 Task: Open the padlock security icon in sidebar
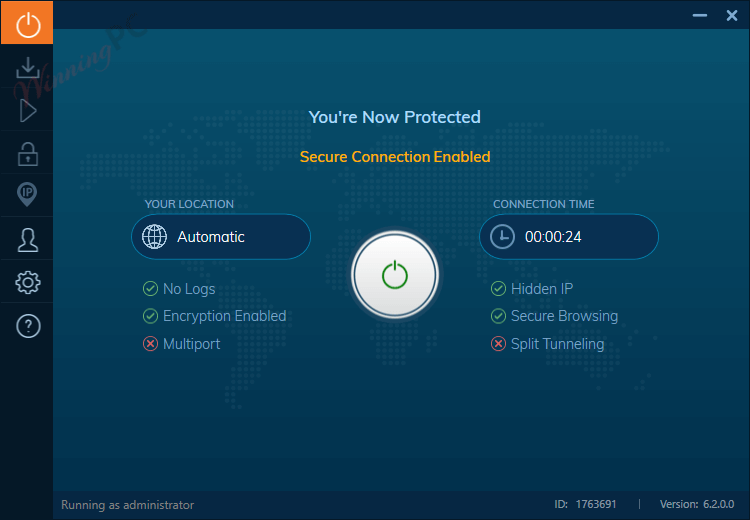(28, 154)
